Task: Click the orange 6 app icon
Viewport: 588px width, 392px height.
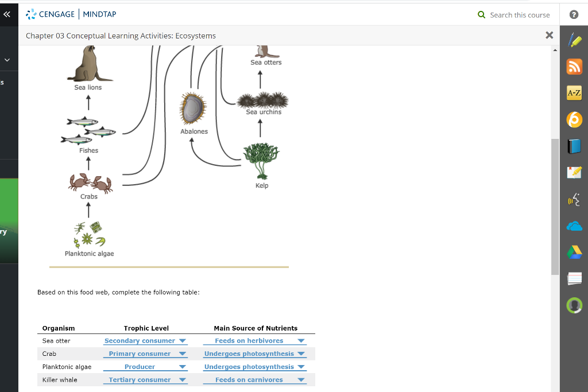Action: 574,119
